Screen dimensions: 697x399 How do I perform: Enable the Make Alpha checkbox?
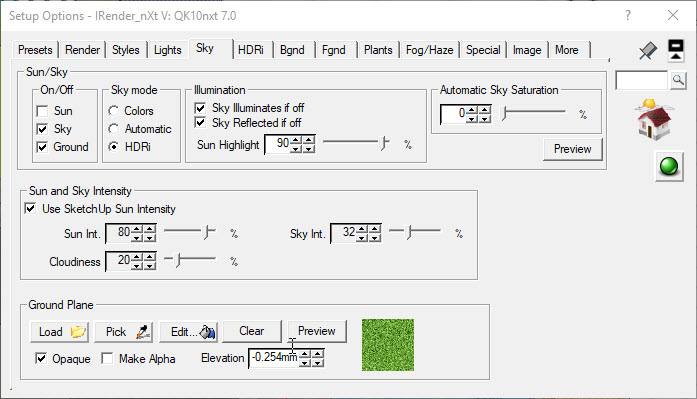click(x=107, y=358)
